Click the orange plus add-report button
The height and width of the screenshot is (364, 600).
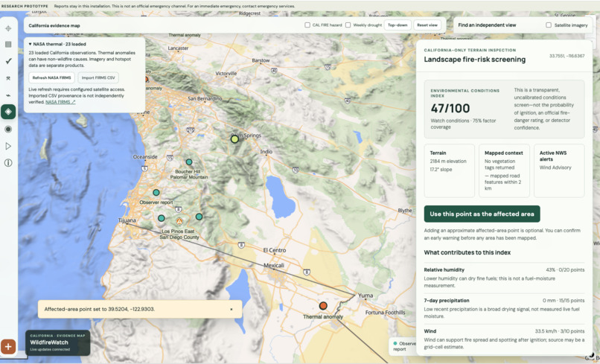[8, 347]
